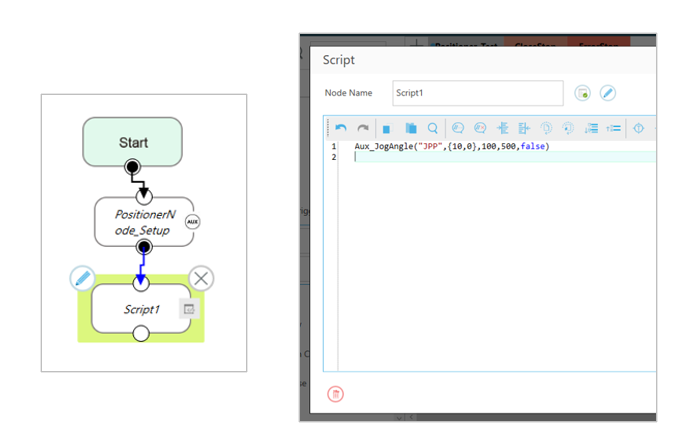Click the round document icon beside Node Name

tap(583, 93)
